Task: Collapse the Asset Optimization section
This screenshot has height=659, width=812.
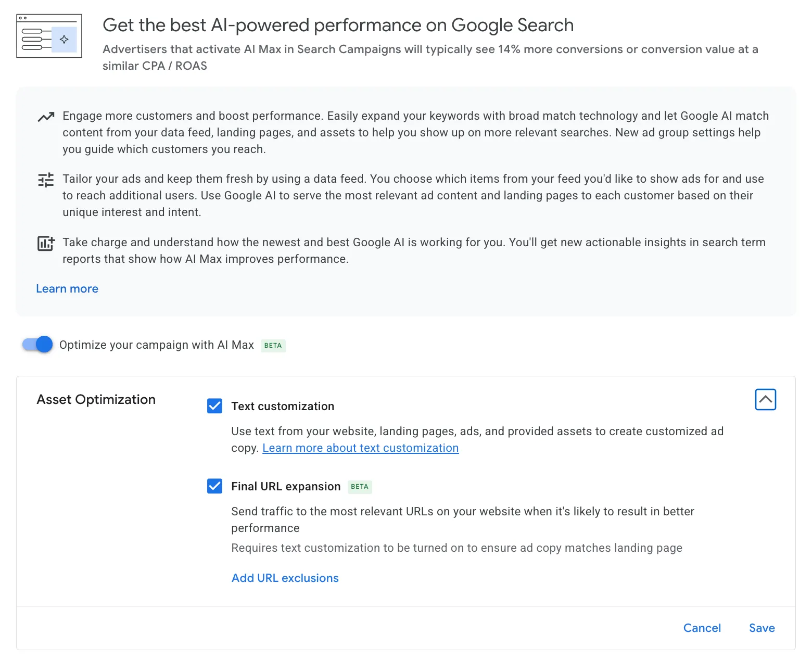Action: [x=765, y=399]
